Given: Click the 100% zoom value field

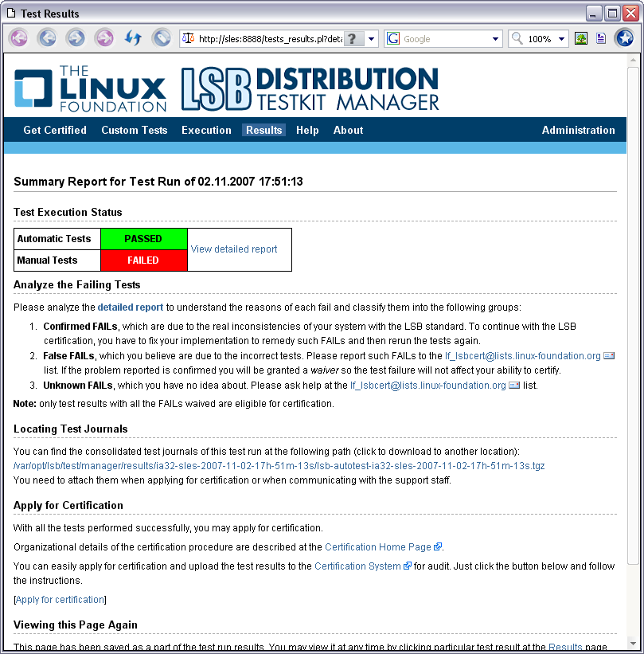Looking at the screenshot, I should (540, 39).
